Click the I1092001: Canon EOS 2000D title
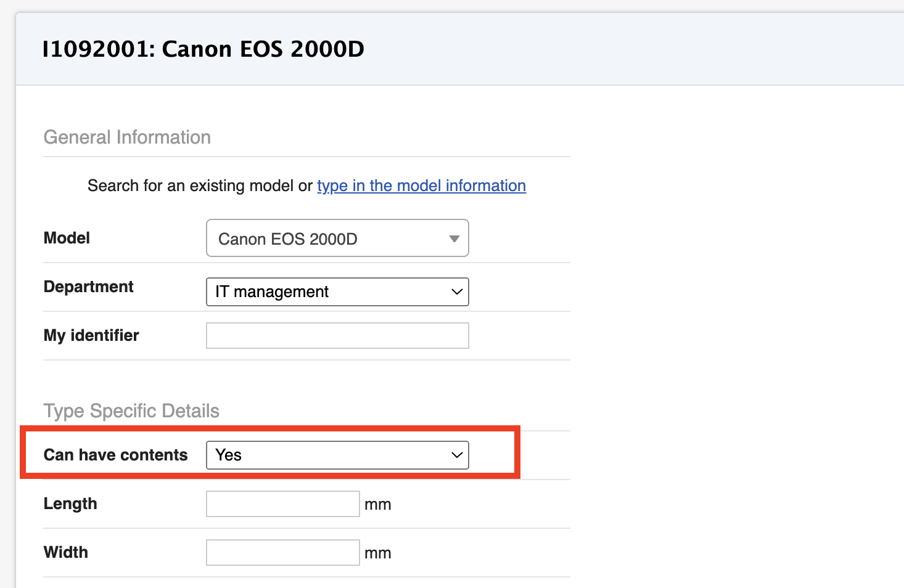 point(203,49)
